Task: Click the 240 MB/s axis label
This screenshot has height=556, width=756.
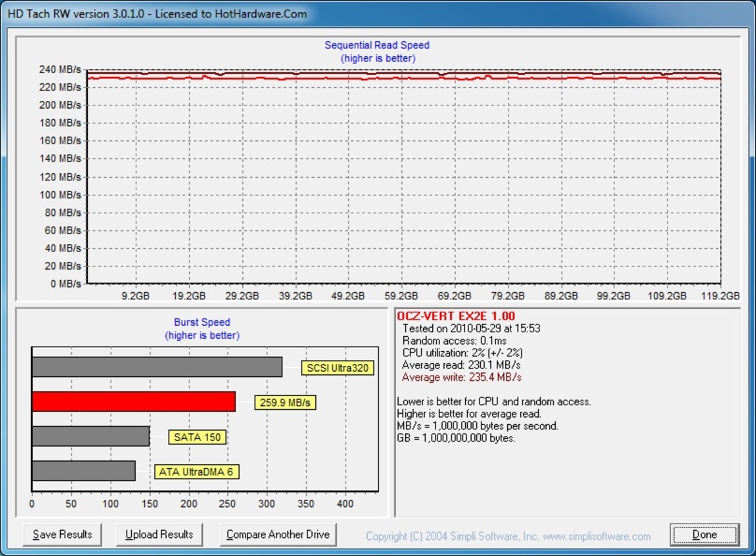Action: point(60,69)
